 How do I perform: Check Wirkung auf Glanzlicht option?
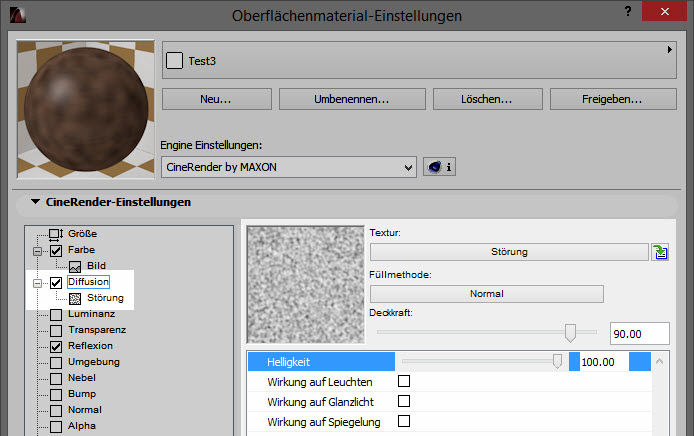point(404,401)
